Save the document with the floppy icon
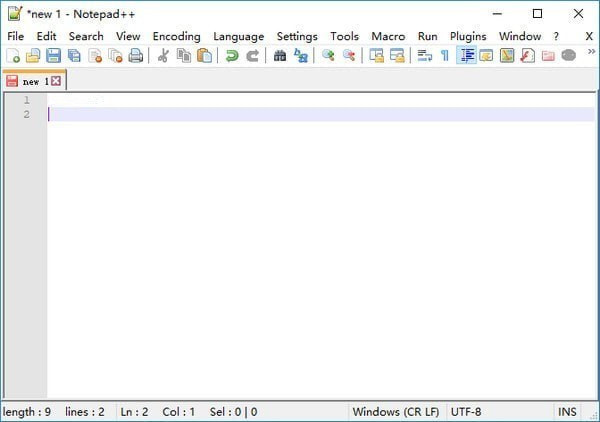The height and width of the screenshot is (422, 600). (x=53, y=56)
